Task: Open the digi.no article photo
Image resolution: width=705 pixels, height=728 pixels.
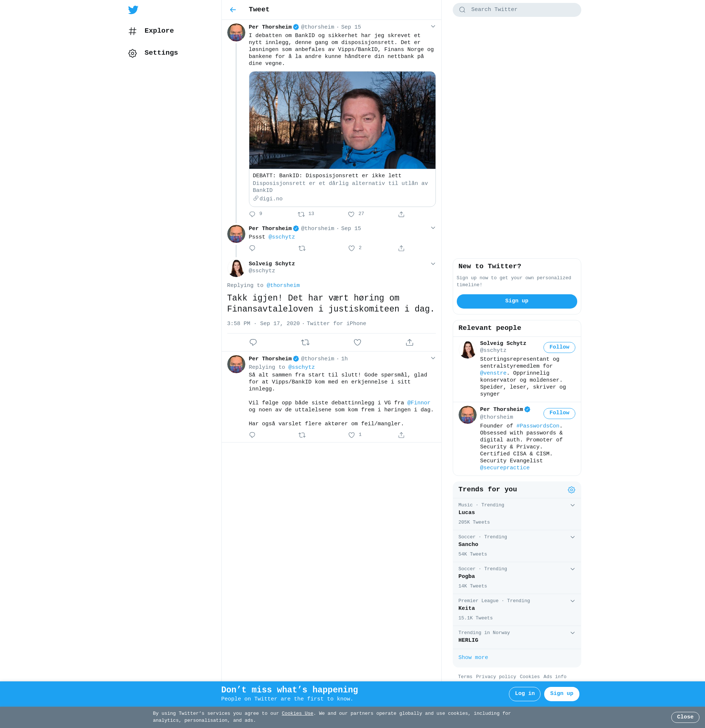Action: click(x=342, y=120)
